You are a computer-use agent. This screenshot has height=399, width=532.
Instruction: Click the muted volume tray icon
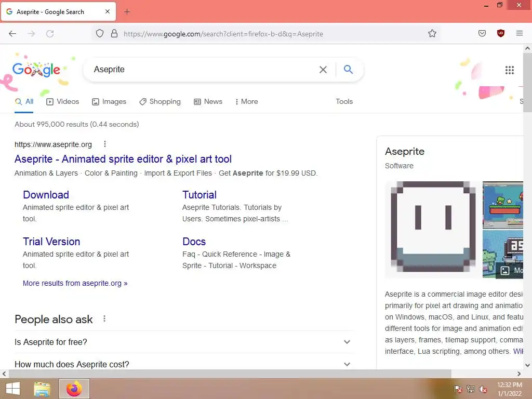tap(483, 389)
